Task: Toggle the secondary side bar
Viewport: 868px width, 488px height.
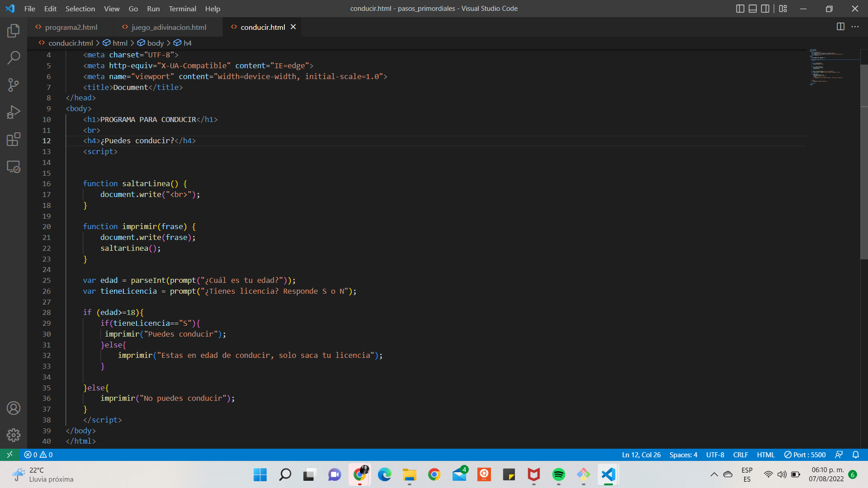Action: pyautogui.click(x=765, y=9)
